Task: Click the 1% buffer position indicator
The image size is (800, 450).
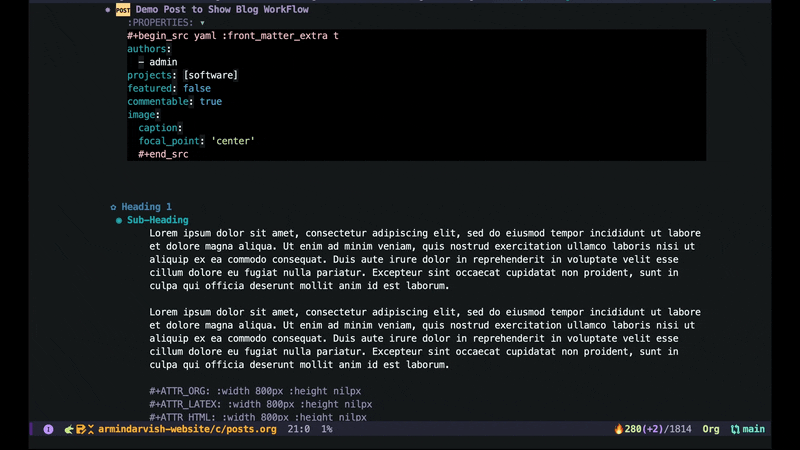Action: [327, 429]
